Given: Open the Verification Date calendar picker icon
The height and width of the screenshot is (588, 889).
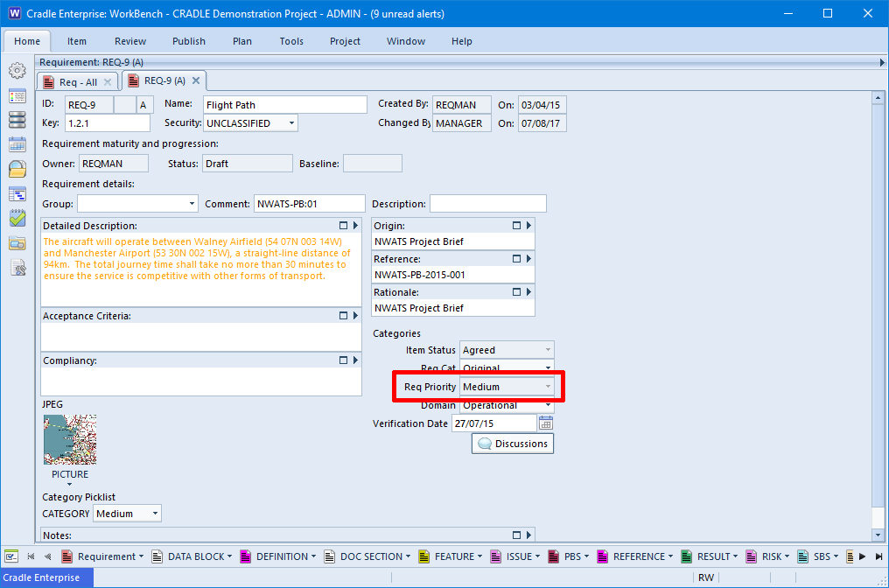Looking at the screenshot, I should pos(545,423).
